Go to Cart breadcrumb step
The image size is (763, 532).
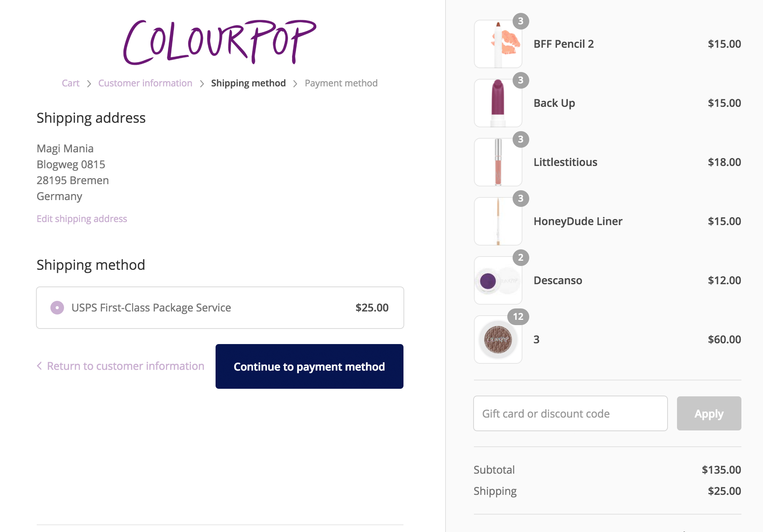coord(70,83)
